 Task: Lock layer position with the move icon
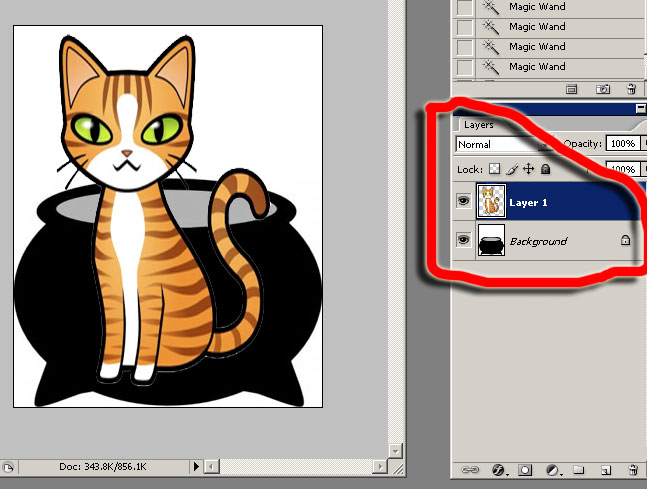tap(529, 169)
